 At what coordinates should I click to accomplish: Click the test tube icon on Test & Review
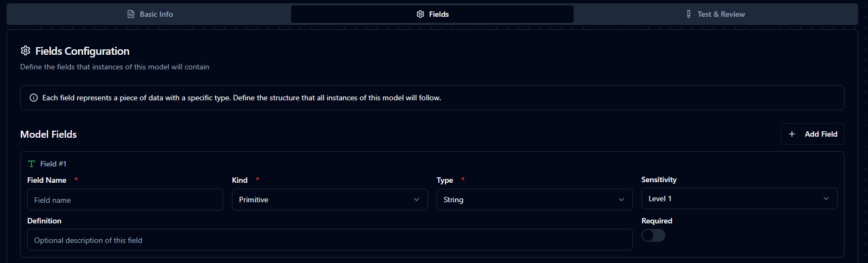coord(689,14)
